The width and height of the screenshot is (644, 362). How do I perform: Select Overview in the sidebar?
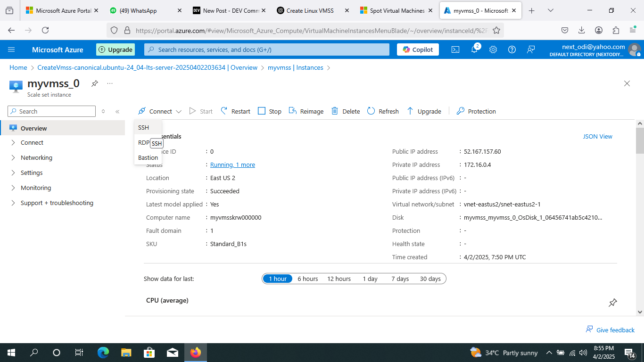62,128
